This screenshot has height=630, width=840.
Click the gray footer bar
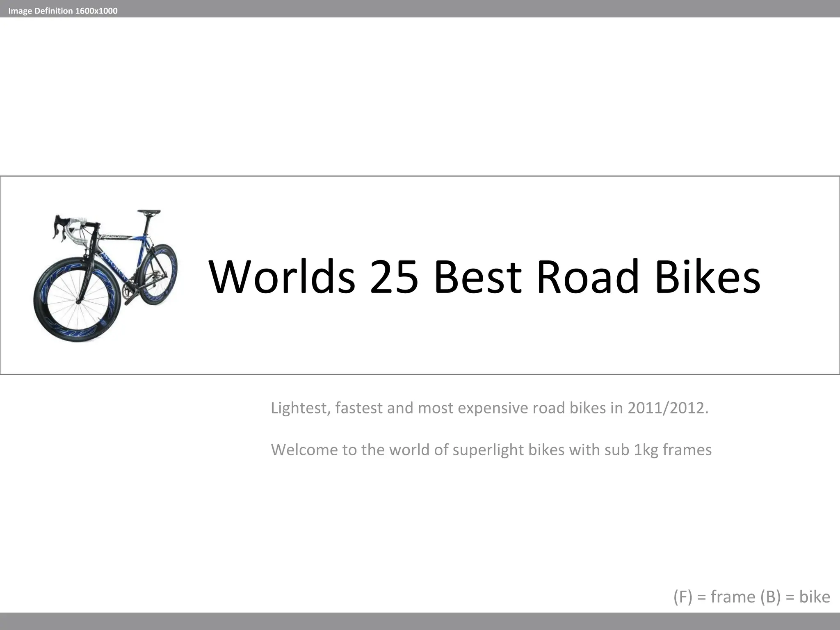tap(420, 621)
